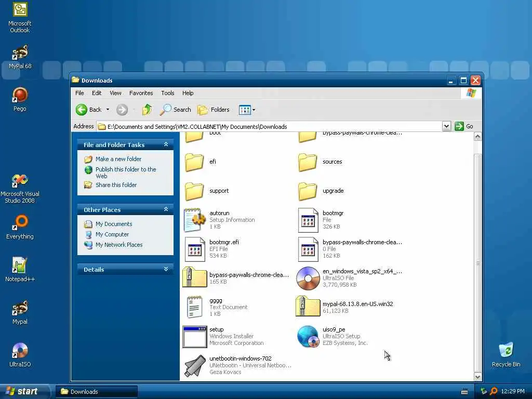Open the Mypal desktop shortcut
Viewport: 532px width, 399px height.
point(20,312)
